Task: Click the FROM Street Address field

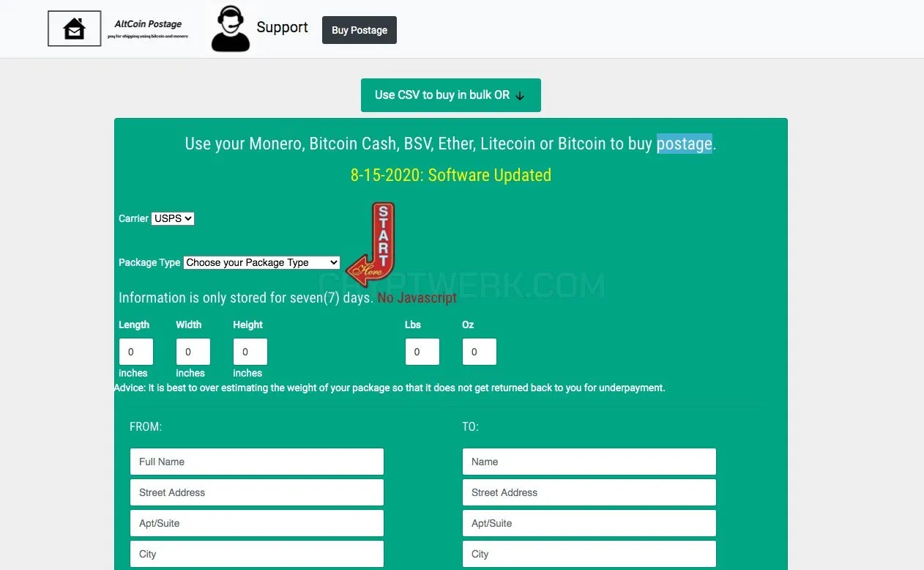Action: tap(257, 492)
